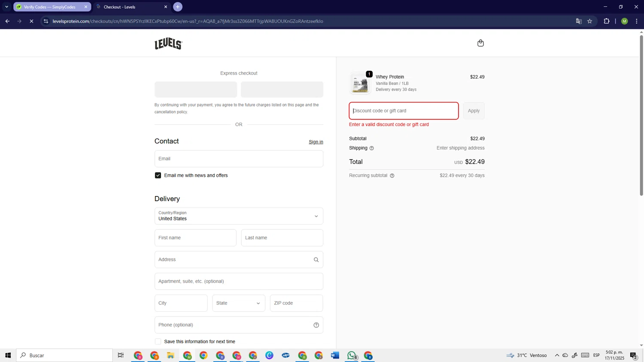This screenshot has height=362, width=644.
Task: Click the translate page icon
Action: point(579,21)
